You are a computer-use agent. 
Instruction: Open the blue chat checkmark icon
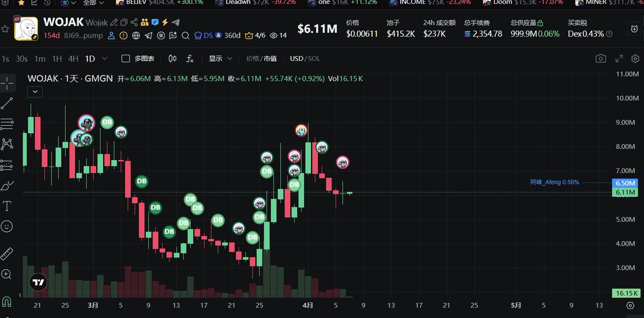click(155, 22)
